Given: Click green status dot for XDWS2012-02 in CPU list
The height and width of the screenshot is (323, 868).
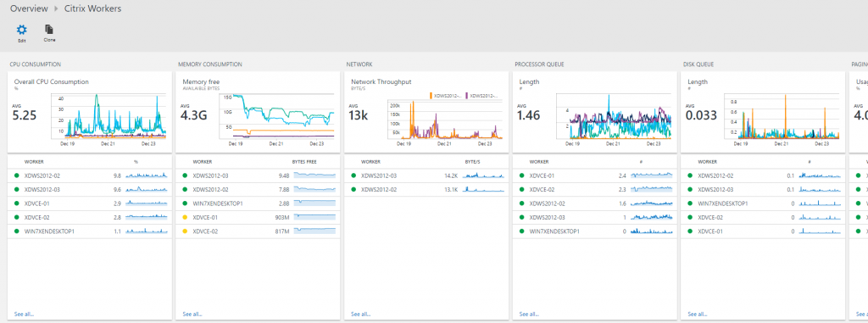Looking at the screenshot, I should pyautogui.click(x=17, y=175).
